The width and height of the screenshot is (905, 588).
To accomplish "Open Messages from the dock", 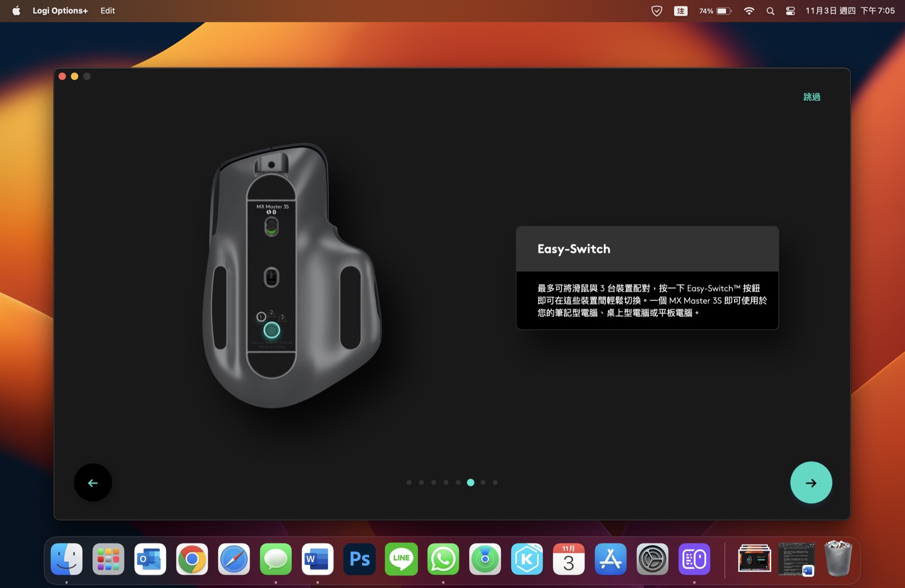I will [276, 559].
